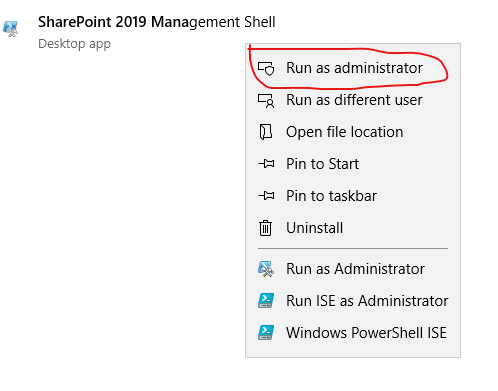Click the Desktop app subtitle text

click(x=74, y=44)
